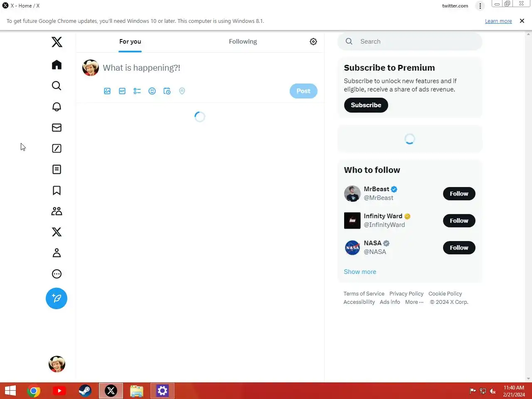
Task: Go to Home via house icon
Action: click(57, 65)
